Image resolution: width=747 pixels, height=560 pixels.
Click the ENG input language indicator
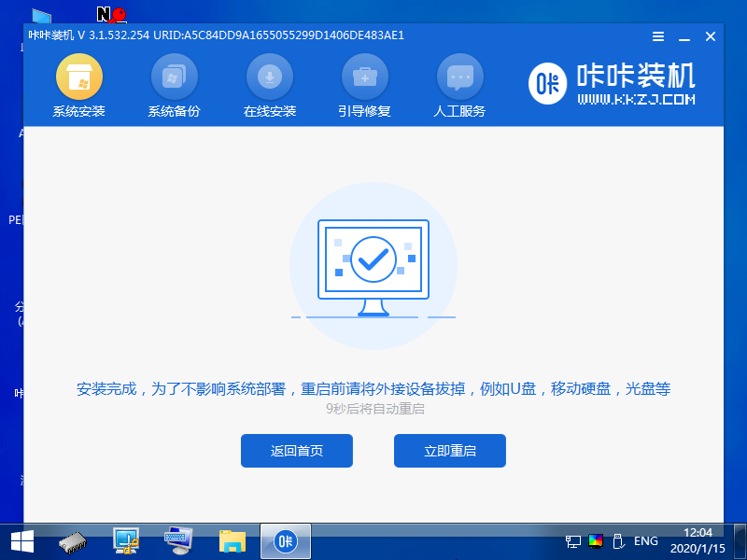645,541
